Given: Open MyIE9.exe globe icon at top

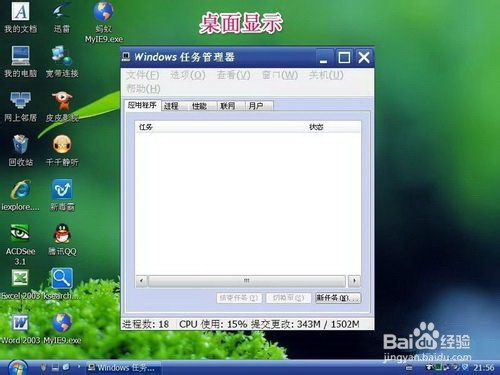Looking at the screenshot, I should click(103, 21).
